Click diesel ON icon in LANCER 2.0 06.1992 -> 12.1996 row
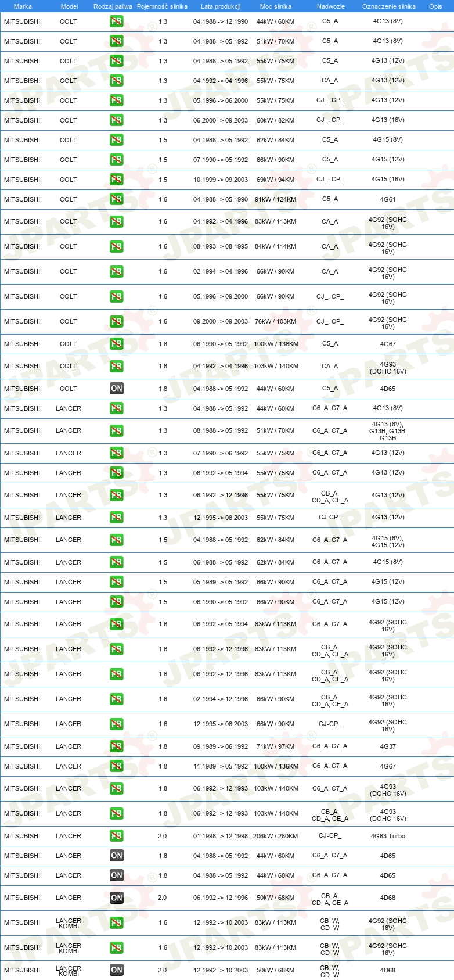This screenshot has height=980, width=454. [116, 898]
